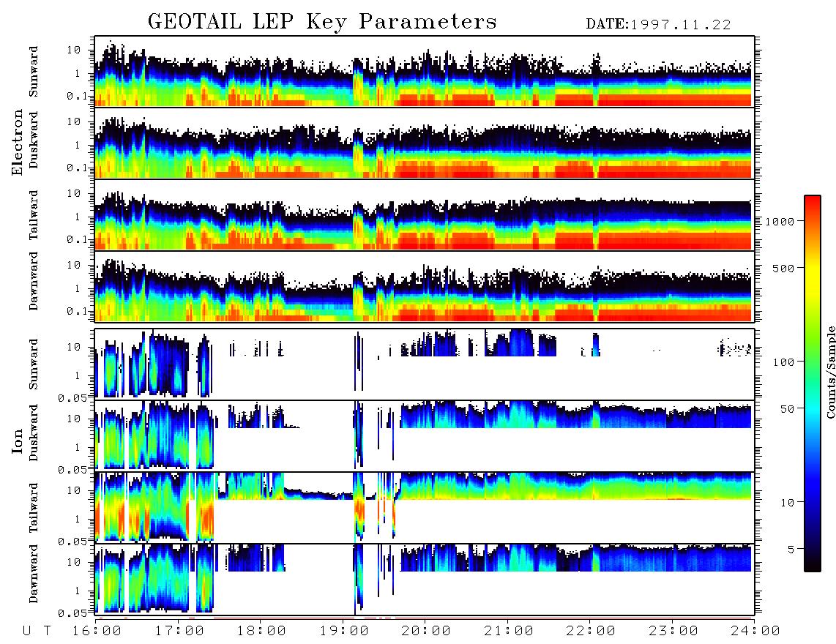The width and height of the screenshot is (836, 644).
Task: Click the Electron 'Sunward' panel label
Action: 34,72
